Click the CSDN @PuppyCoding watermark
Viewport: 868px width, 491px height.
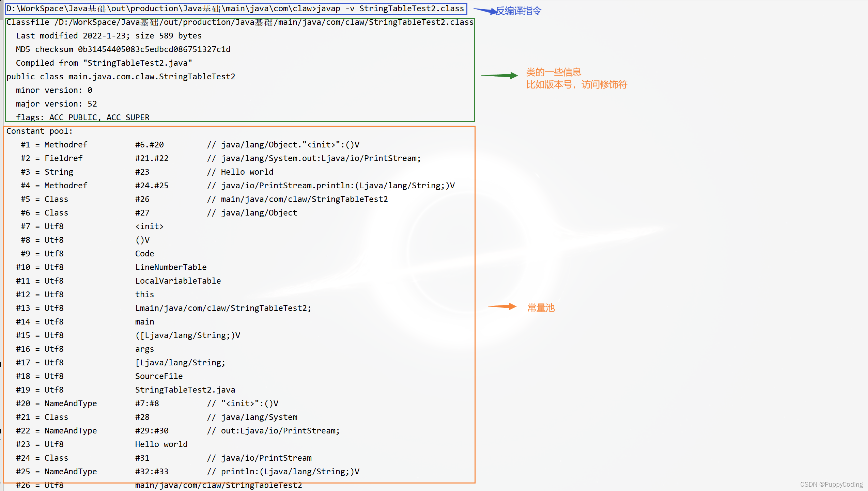[x=831, y=484]
